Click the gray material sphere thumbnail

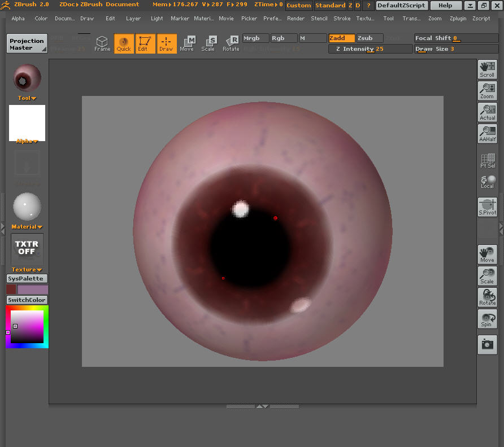[x=27, y=207]
